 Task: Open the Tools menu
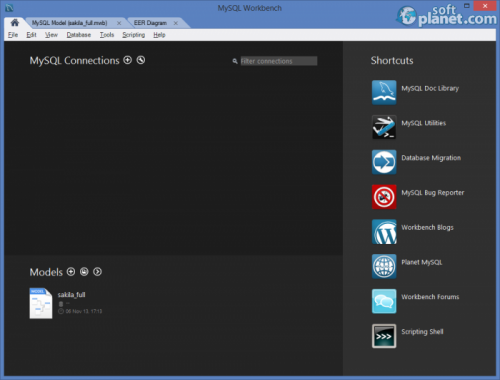[107, 35]
